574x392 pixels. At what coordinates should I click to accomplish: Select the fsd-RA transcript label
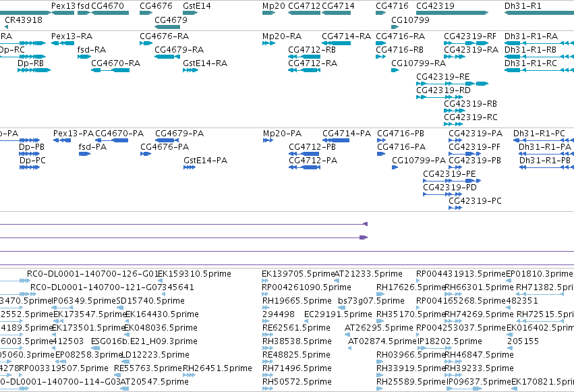tap(92, 50)
